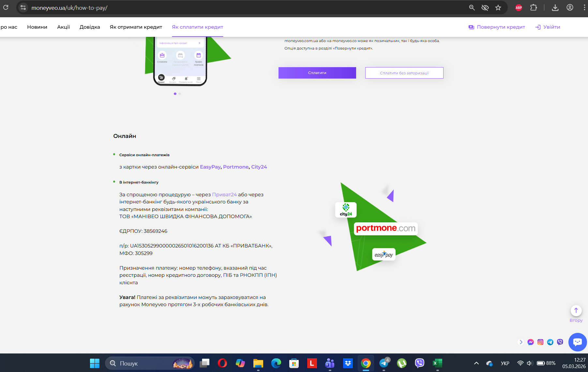Switch keyboard language via УКР indicator
The image size is (588, 372).
(x=505, y=363)
